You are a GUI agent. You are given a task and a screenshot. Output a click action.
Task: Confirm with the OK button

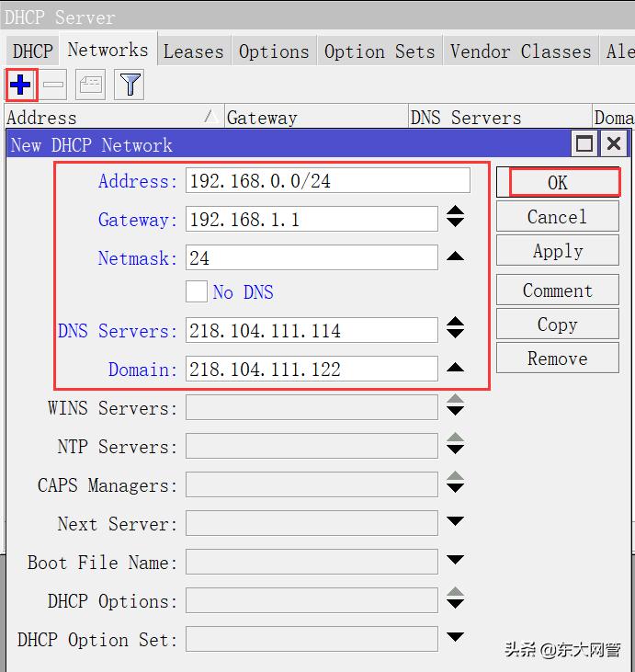pos(558,183)
